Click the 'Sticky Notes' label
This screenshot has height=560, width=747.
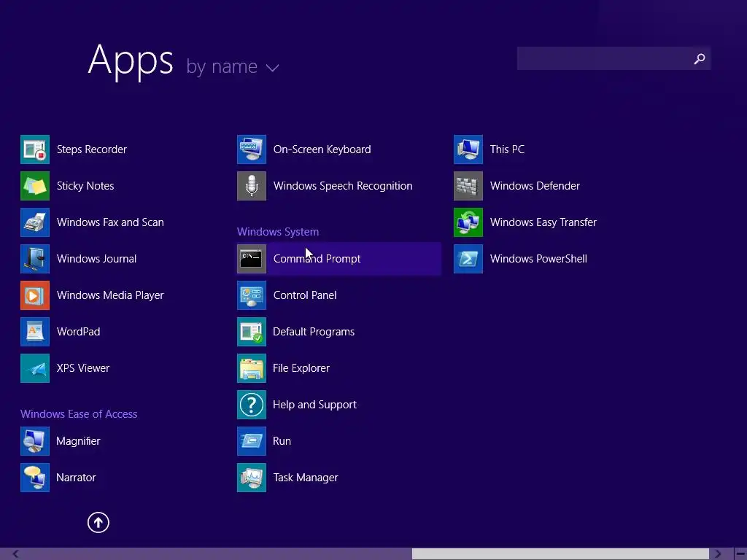[85, 186]
